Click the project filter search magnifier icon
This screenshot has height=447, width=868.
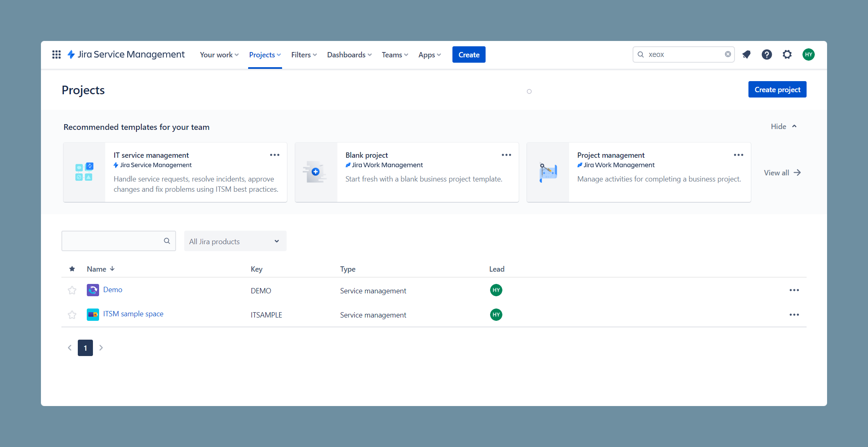(167, 241)
